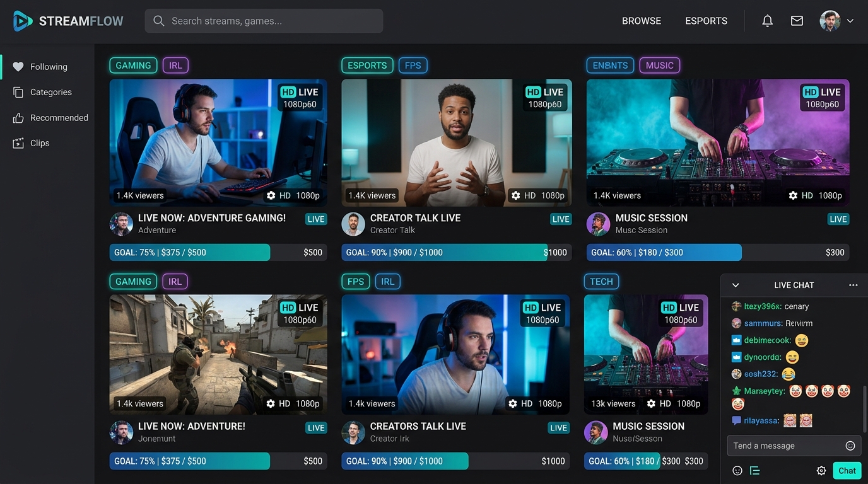This screenshot has width=868, height=484.
Task: Open the live chat settings gear
Action: pos(821,471)
